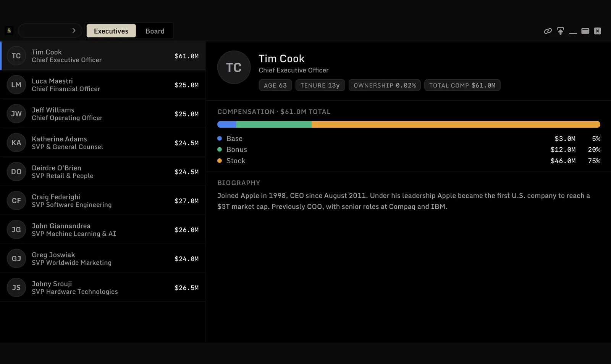Click the $46.0M Stock amount
The height and width of the screenshot is (364, 611).
click(563, 161)
